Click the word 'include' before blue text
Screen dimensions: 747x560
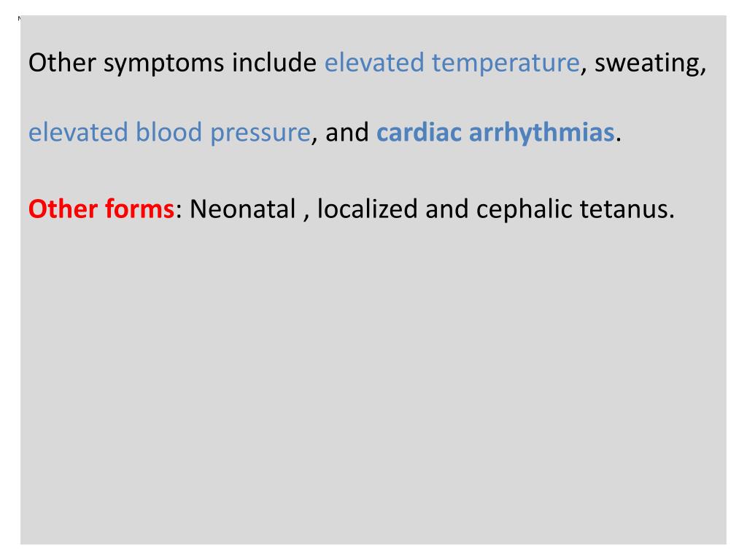[274, 63]
